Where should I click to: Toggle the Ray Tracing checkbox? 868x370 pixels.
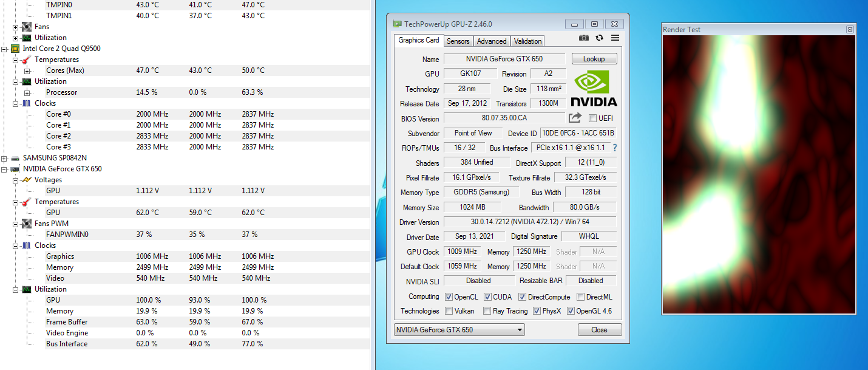point(487,311)
